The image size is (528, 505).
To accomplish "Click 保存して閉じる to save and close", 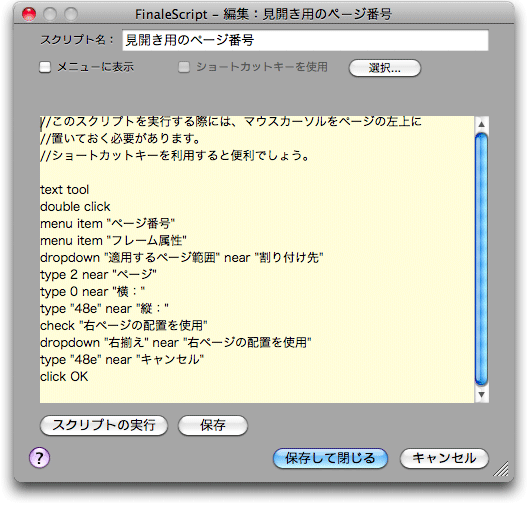I will tap(330, 458).
